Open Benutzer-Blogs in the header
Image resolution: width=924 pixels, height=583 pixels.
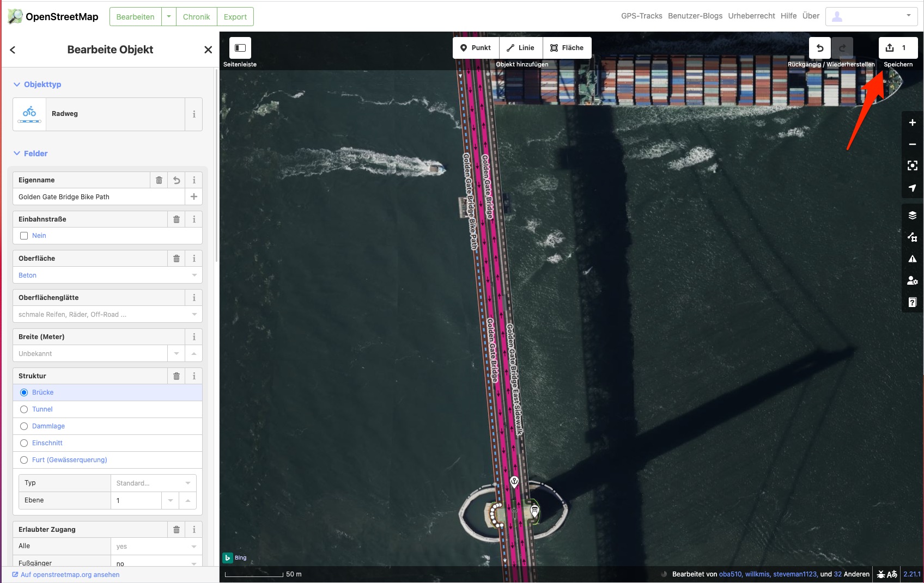click(695, 16)
